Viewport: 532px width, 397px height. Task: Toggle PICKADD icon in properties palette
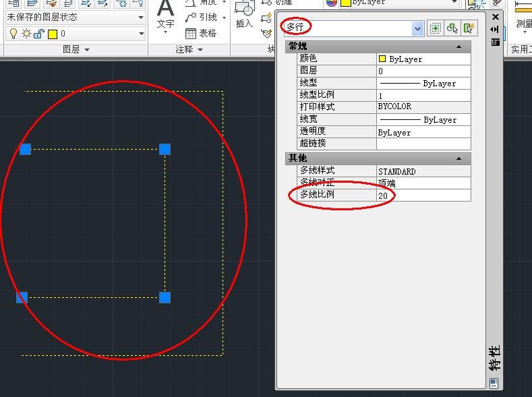[x=436, y=28]
